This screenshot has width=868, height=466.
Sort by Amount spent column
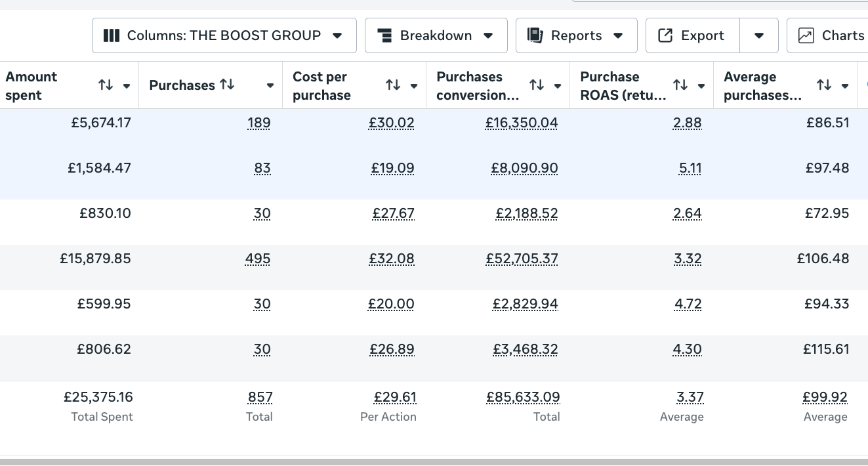(106, 85)
